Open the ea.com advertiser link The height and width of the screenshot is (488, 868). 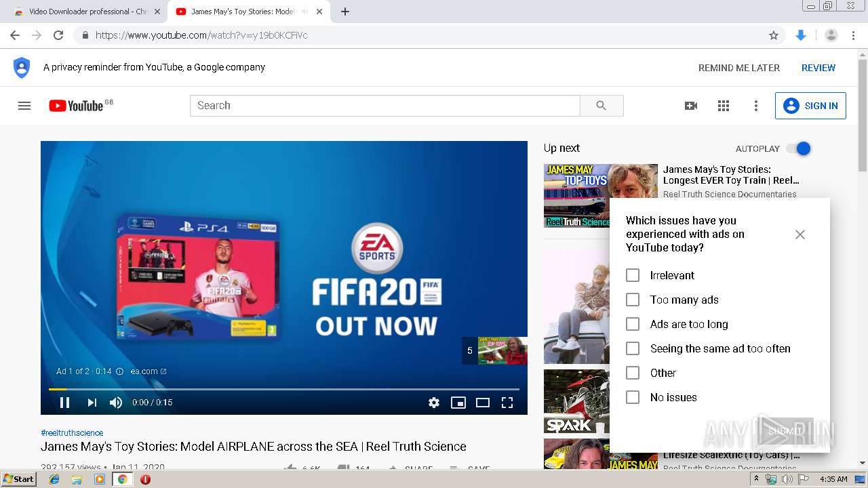pos(149,371)
